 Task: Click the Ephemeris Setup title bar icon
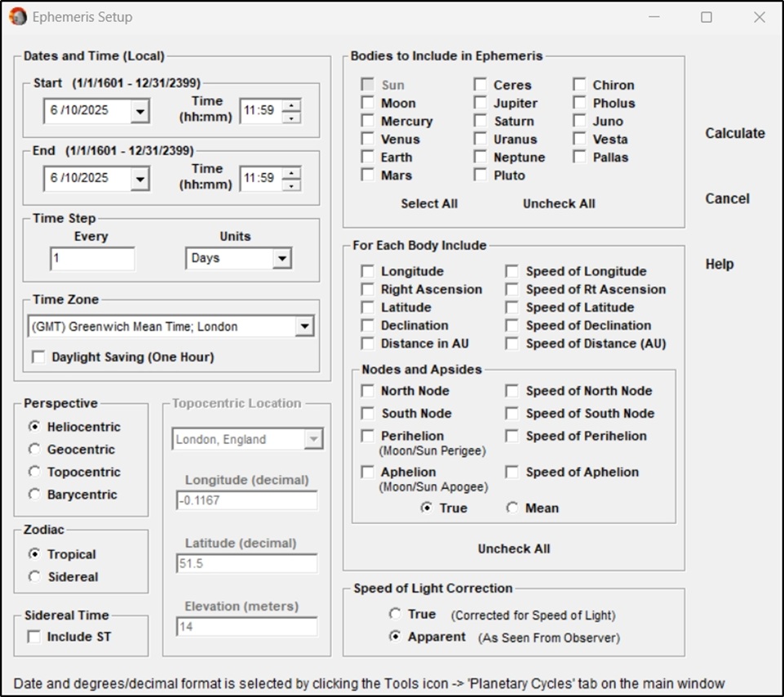19,16
